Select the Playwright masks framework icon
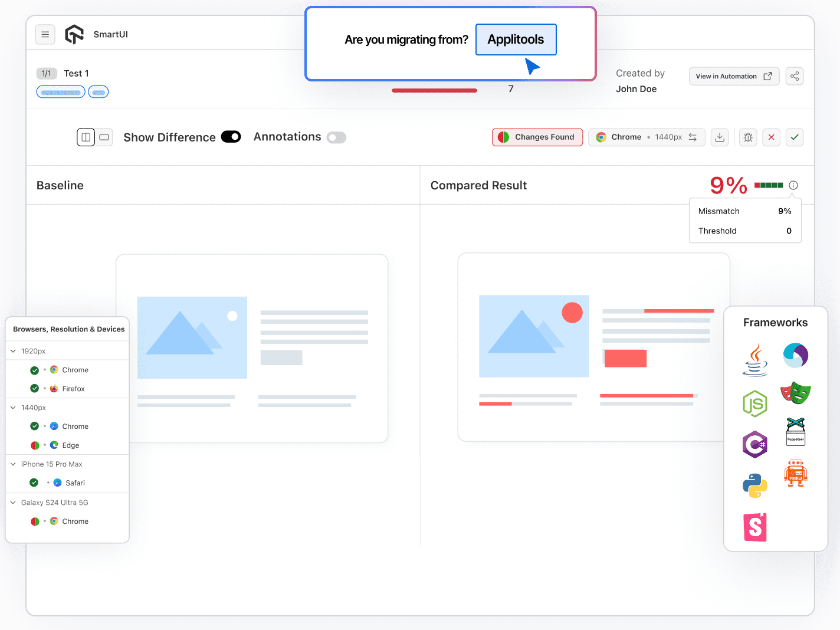 (x=796, y=392)
